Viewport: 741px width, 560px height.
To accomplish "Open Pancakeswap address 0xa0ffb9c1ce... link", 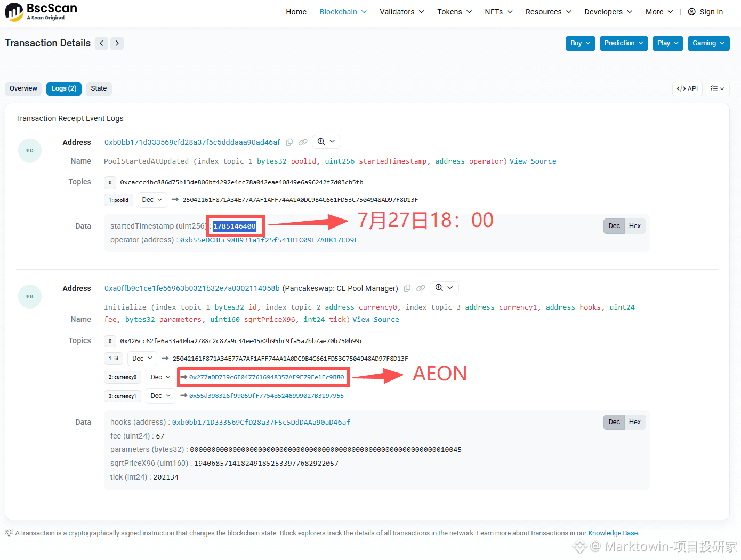I will tap(192, 288).
